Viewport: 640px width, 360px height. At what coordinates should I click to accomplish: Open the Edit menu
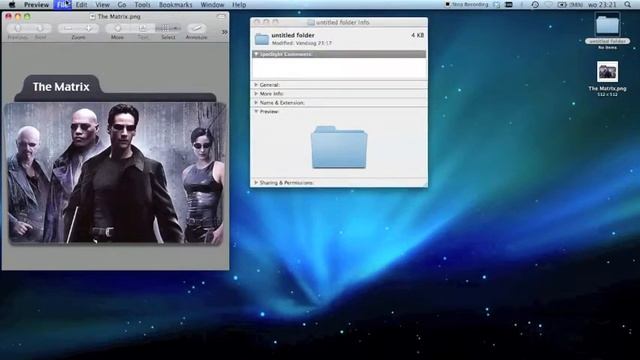(82, 5)
